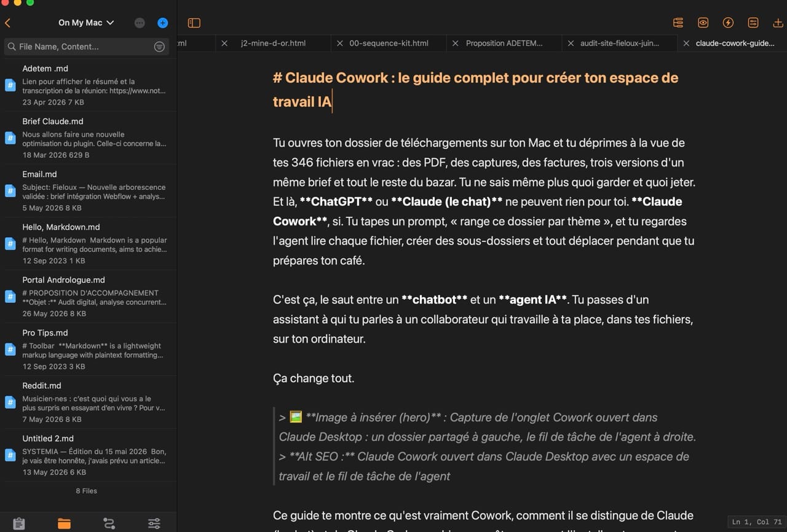Focus the File Name, Content search field
Image resolution: width=787 pixels, height=532 pixels.
click(86, 47)
